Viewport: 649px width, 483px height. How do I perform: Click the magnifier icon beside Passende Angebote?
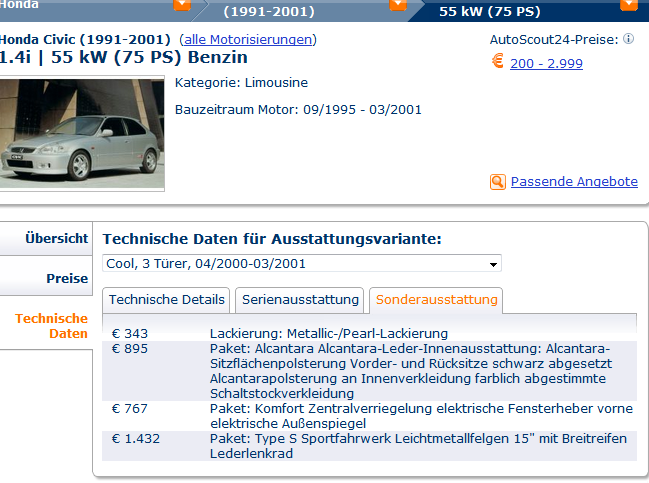(498, 182)
